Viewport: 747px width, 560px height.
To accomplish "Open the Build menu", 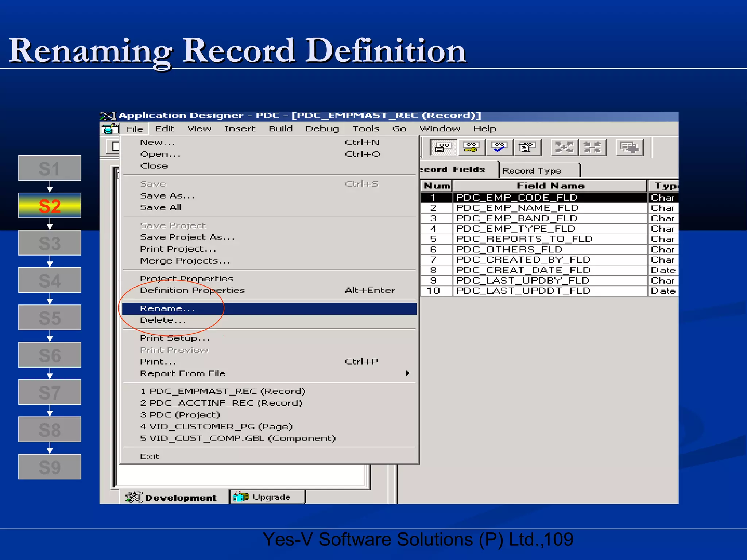I will [280, 129].
